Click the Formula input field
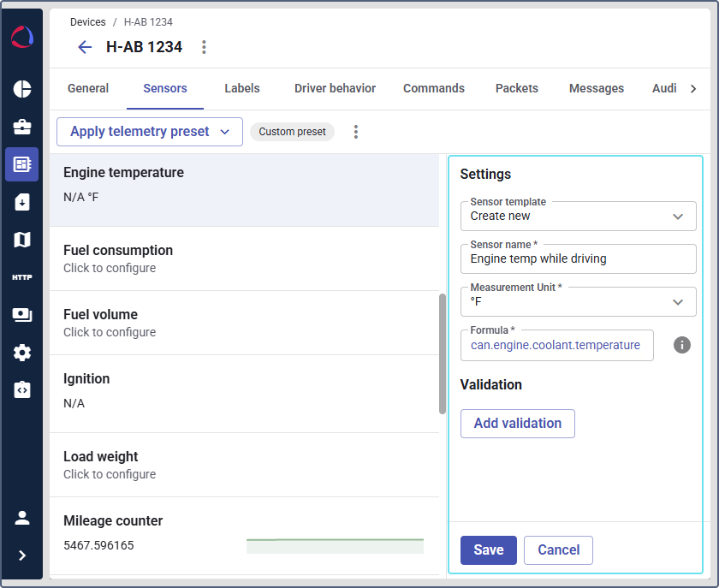Screen dimensions: 719x588 tap(557, 345)
